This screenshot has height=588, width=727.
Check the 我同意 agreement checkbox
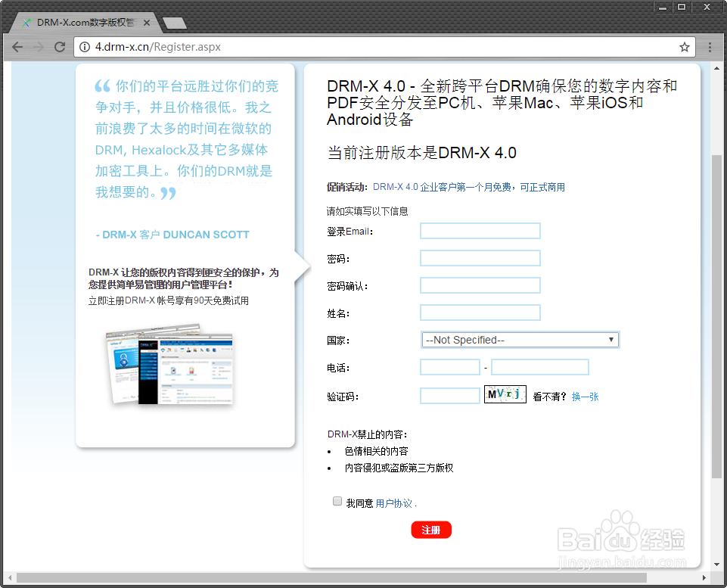tap(337, 501)
